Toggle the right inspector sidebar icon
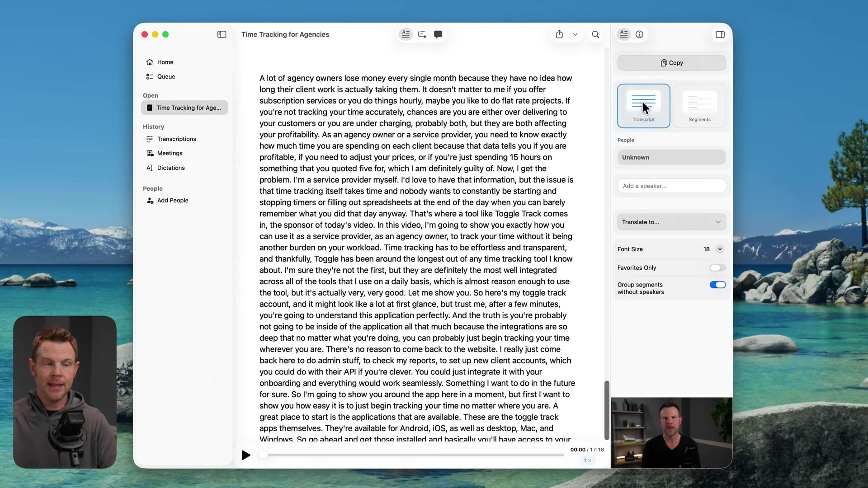 [720, 34]
